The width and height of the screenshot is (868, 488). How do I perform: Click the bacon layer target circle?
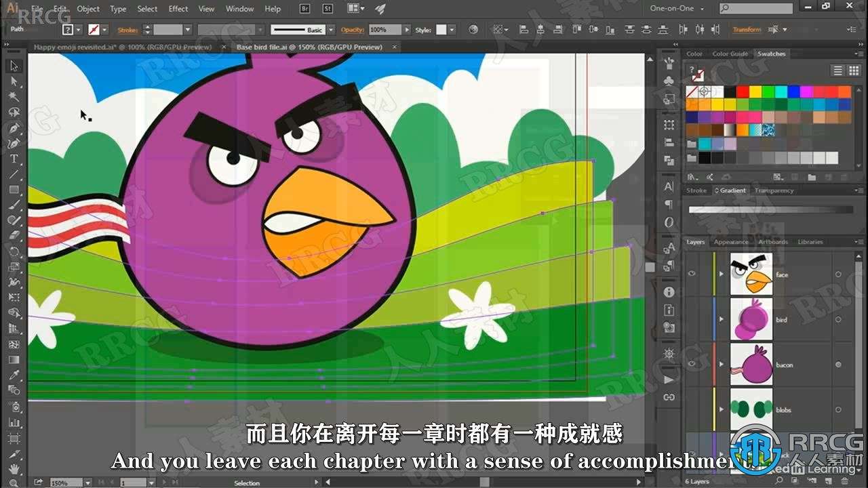[838, 365]
